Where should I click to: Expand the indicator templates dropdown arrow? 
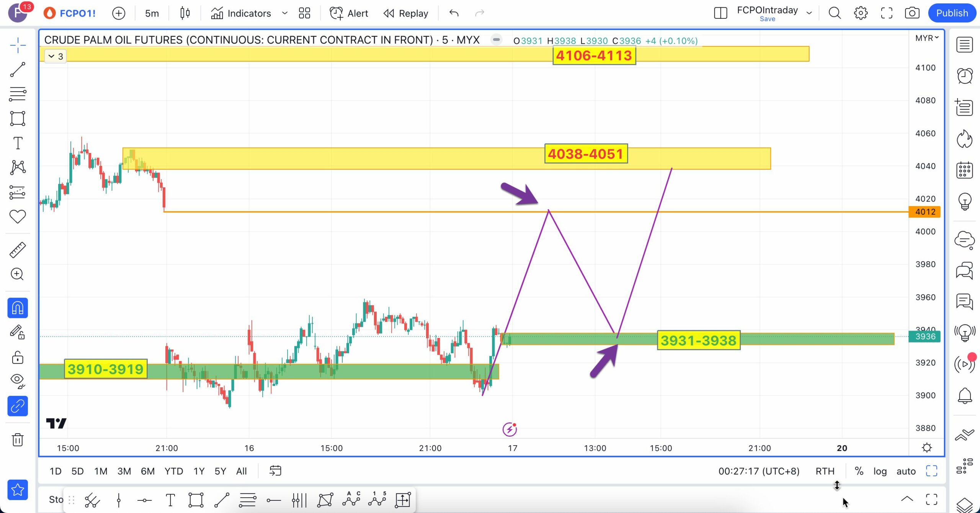(x=284, y=13)
